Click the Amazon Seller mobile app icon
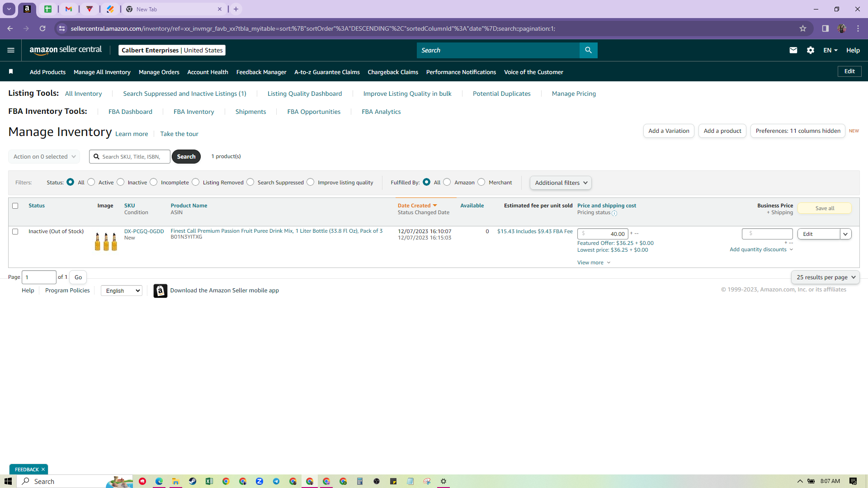This screenshot has height=488, width=868. [160, 291]
